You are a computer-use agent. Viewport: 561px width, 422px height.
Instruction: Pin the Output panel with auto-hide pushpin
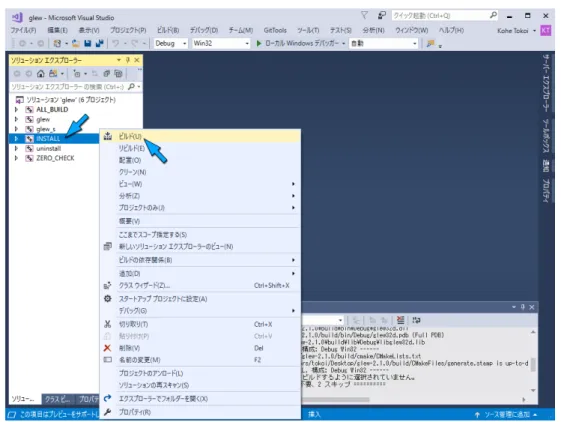pos(523,307)
